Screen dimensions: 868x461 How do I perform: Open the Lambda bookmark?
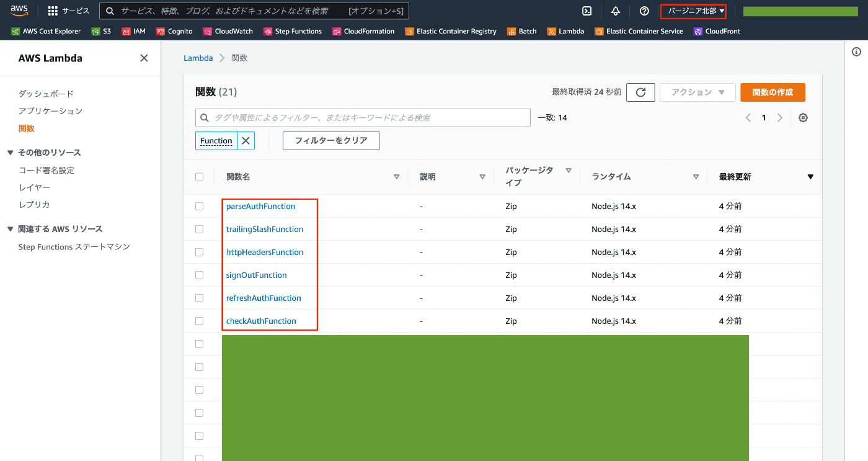tap(565, 31)
